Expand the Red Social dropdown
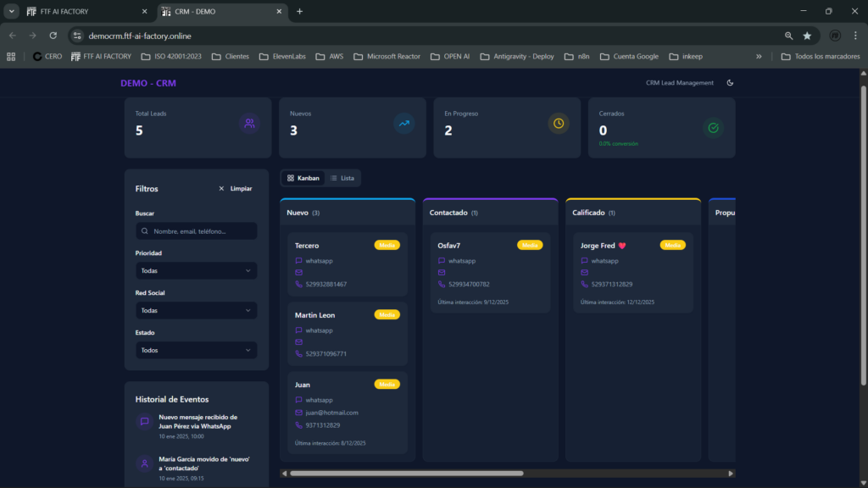868x488 pixels. 196,311
